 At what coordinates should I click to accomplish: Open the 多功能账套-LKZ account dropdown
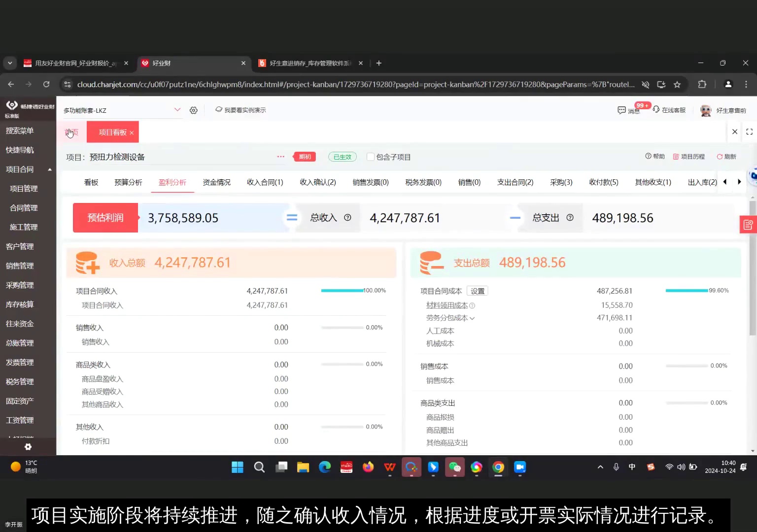point(121,110)
